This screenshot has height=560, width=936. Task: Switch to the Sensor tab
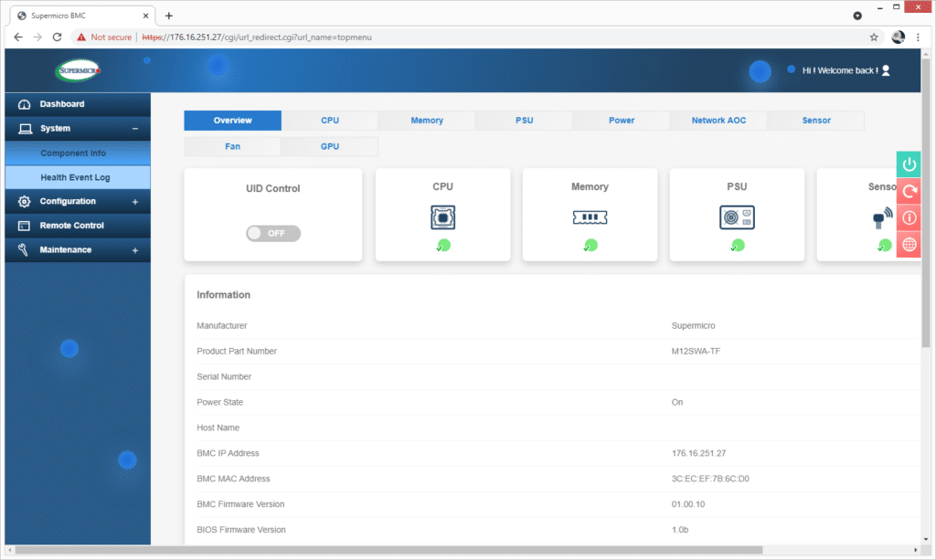point(816,121)
